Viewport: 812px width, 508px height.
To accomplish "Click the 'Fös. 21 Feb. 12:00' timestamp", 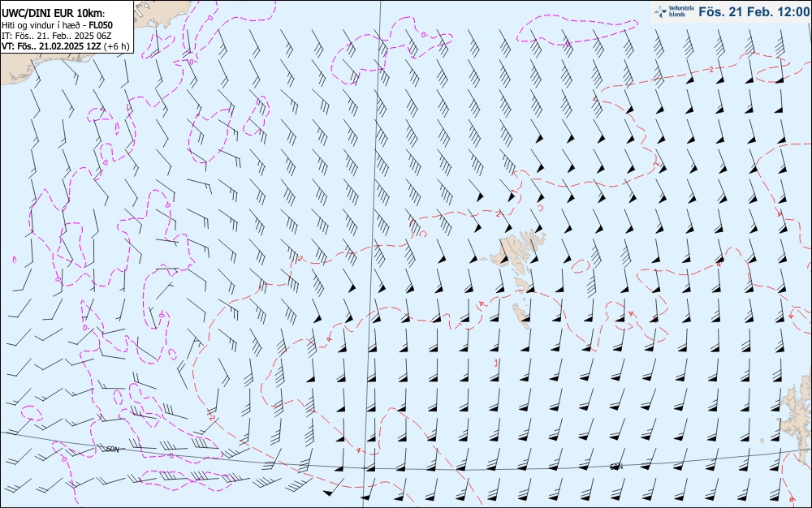I will coord(754,11).
